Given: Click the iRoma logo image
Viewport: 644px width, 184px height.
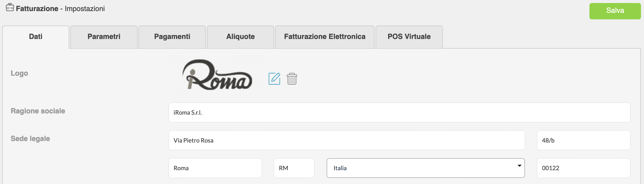Looking at the screenshot, I should pos(217,75).
